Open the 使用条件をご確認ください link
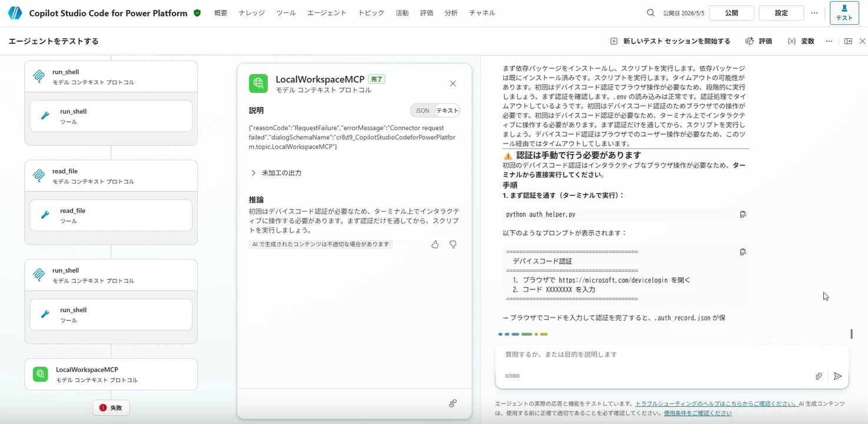The height and width of the screenshot is (424, 868). coord(698,413)
